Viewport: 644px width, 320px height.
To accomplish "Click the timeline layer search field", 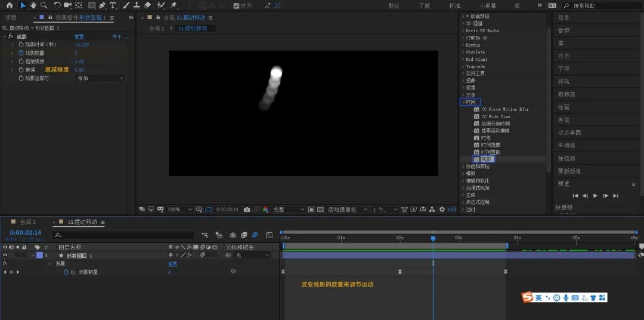I will click(x=123, y=235).
